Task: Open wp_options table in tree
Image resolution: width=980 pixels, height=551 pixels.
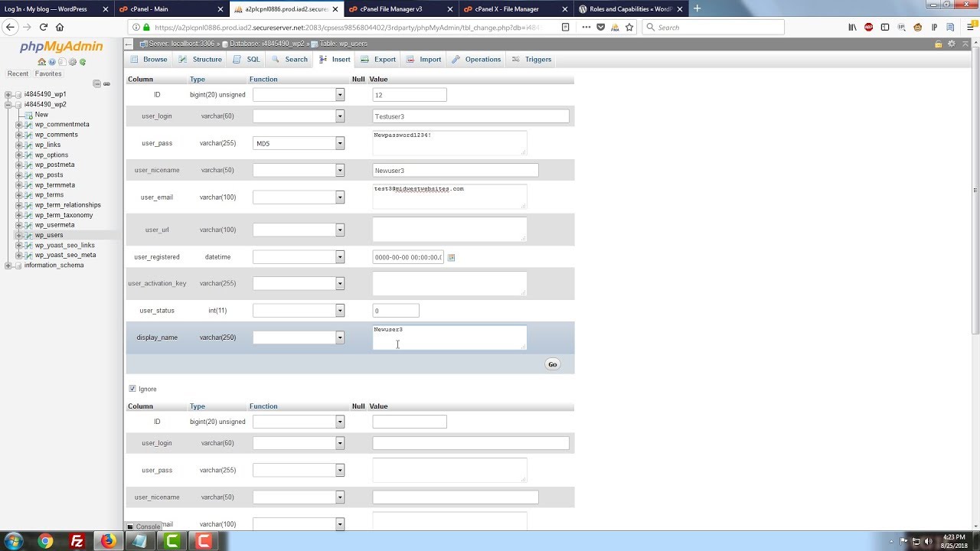Action: [x=51, y=155]
